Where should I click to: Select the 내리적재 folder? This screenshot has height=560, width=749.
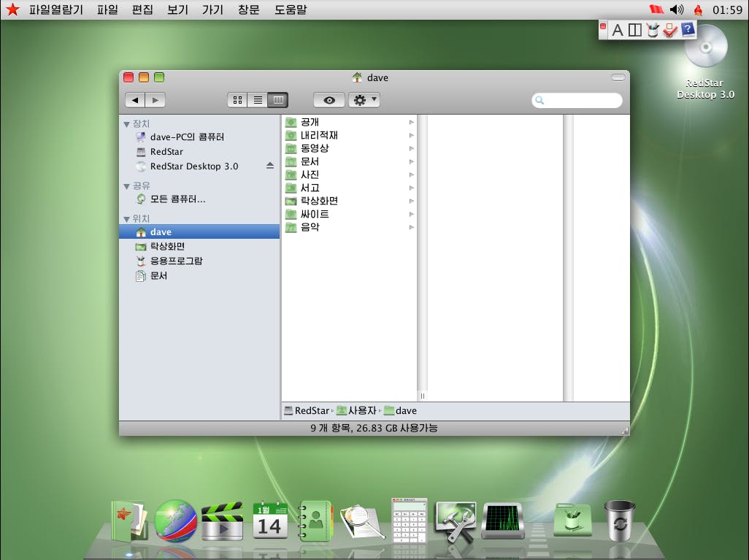pyautogui.click(x=349, y=136)
